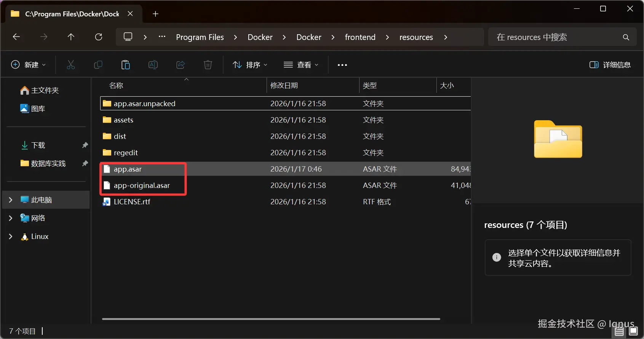644x339 pixels.
Task: Sort by 类型 column header
Action: click(370, 86)
